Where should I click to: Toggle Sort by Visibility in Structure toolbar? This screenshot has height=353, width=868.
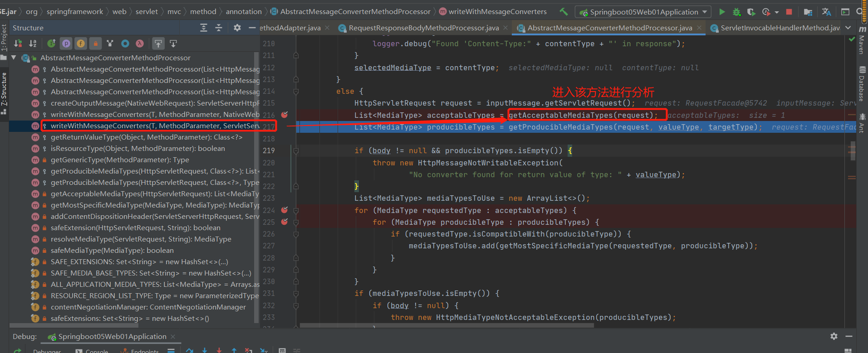tap(18, 44)
